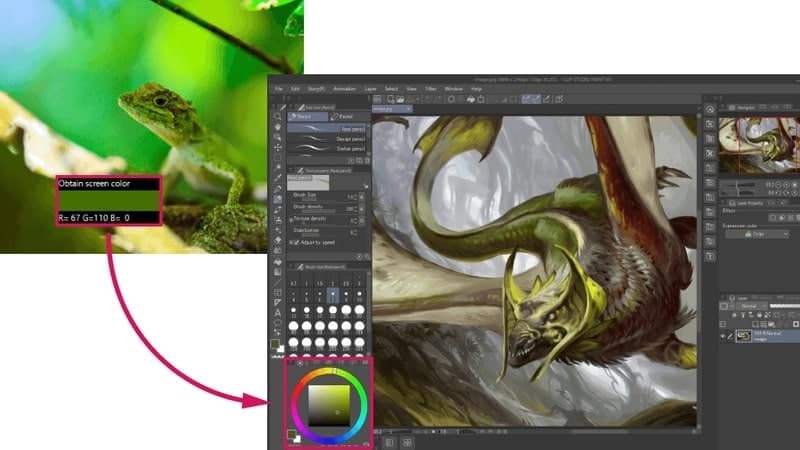Image resolution: width=800 pixels, height=450 pixels.
Task: Toggle eye visibility of the image layer
Action: pos(723,336)
